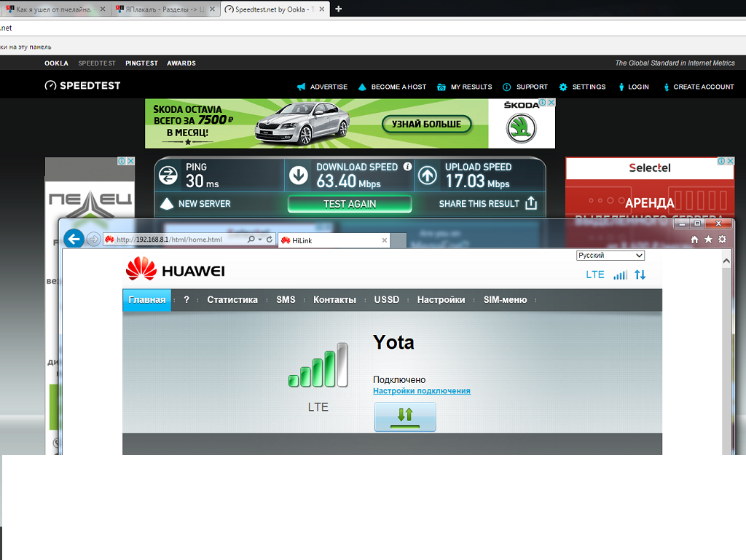Click the home icon in HiLink window
This screenshot has width=746, height=560.
click(694, 240)
